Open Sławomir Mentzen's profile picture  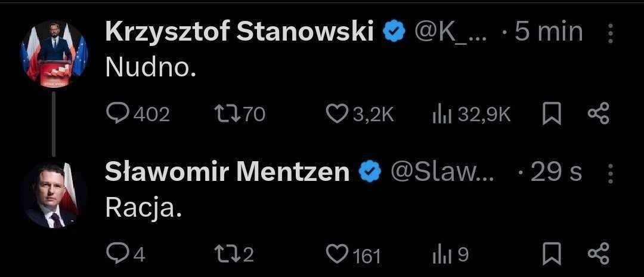pos(55,194)
